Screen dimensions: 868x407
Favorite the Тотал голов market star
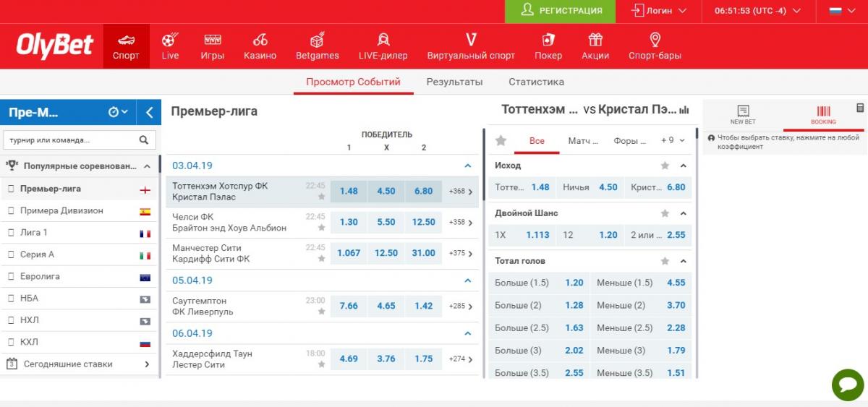click(x=665, y=261)
